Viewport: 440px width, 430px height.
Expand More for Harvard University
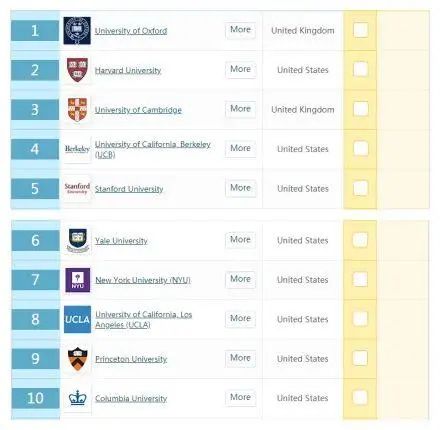pyautogui.click(x=240, y=69)
